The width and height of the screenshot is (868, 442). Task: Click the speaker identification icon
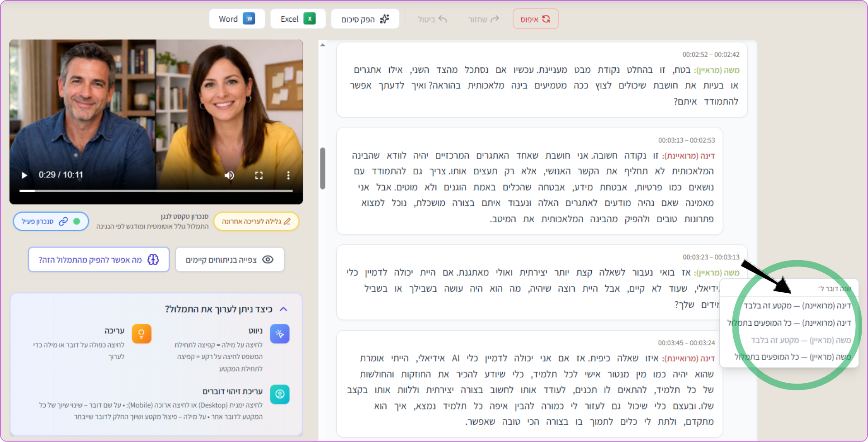[280, 394]
